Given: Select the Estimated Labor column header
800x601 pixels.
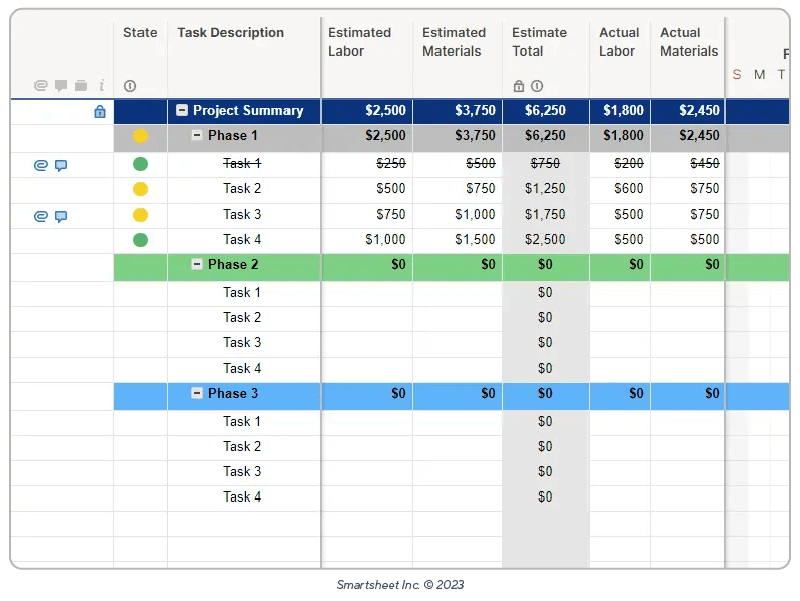Looking at the screenshot, I should pyautogui.click(x=363, y=42).
